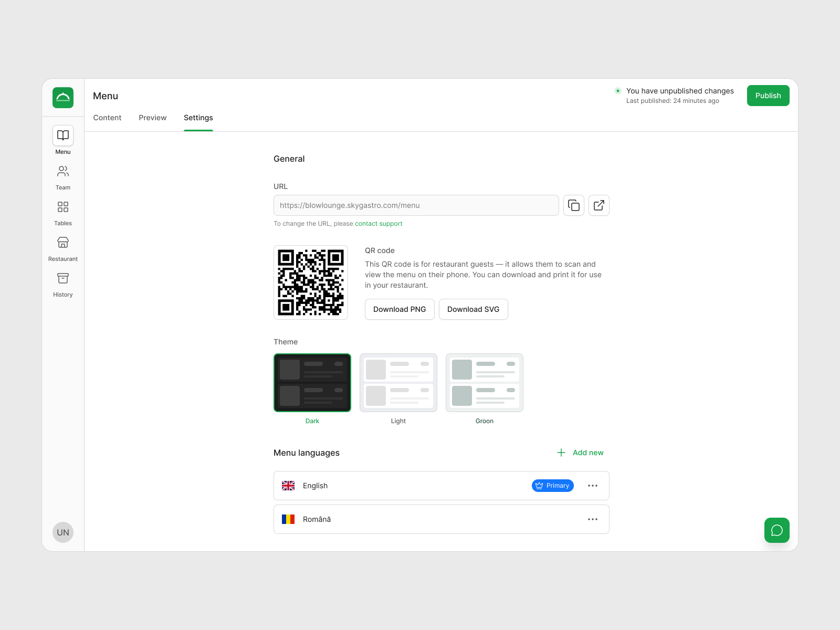This screenshot has width=840, height=630.
Task: Click the green app logo icon
Action: 63,98
